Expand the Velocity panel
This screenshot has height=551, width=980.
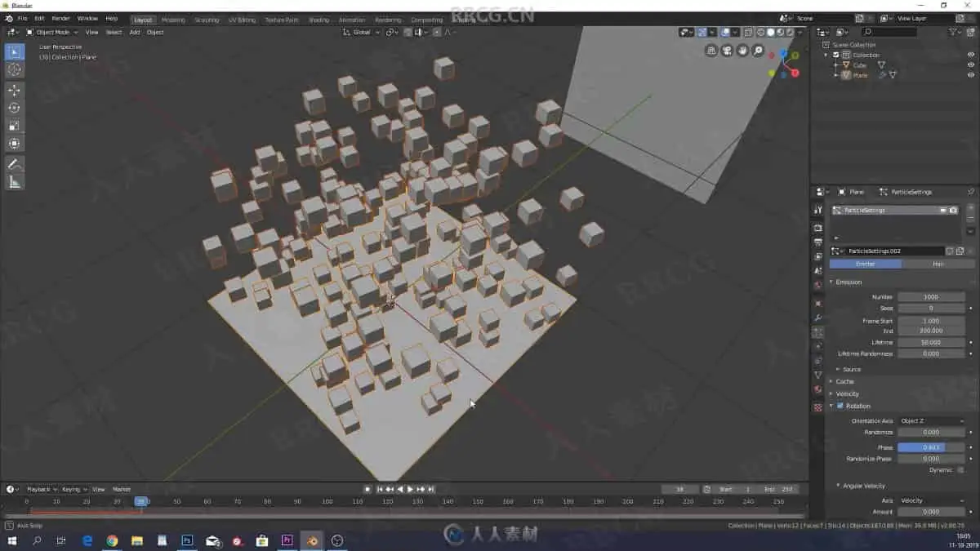tap(847, 393)
